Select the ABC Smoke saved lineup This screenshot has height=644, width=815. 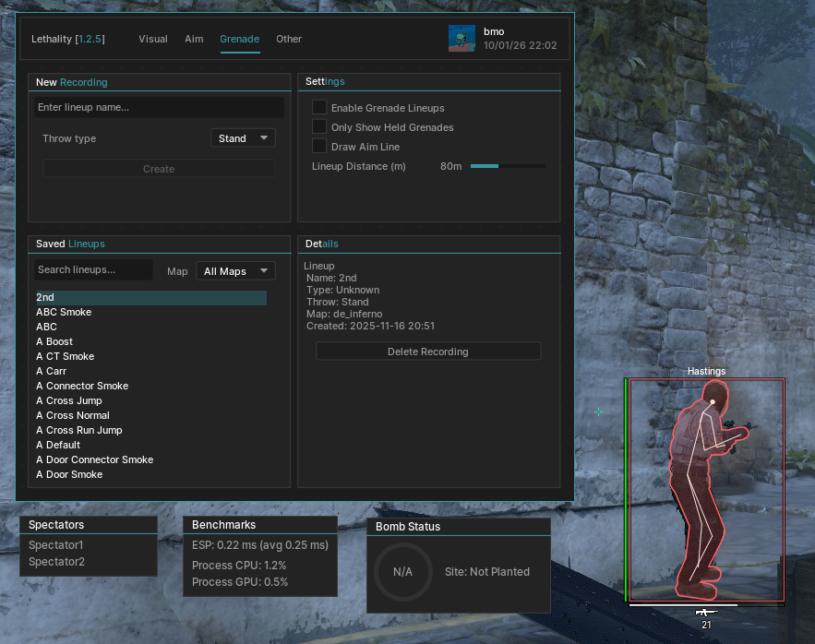pyautogui.click(x=64, y=312)
